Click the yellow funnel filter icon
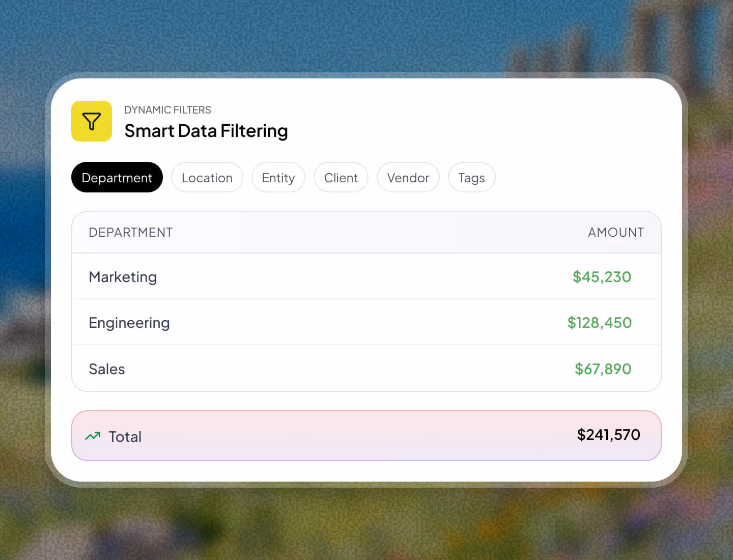Screen dimensions: 733x560 [x=92, y=121]
